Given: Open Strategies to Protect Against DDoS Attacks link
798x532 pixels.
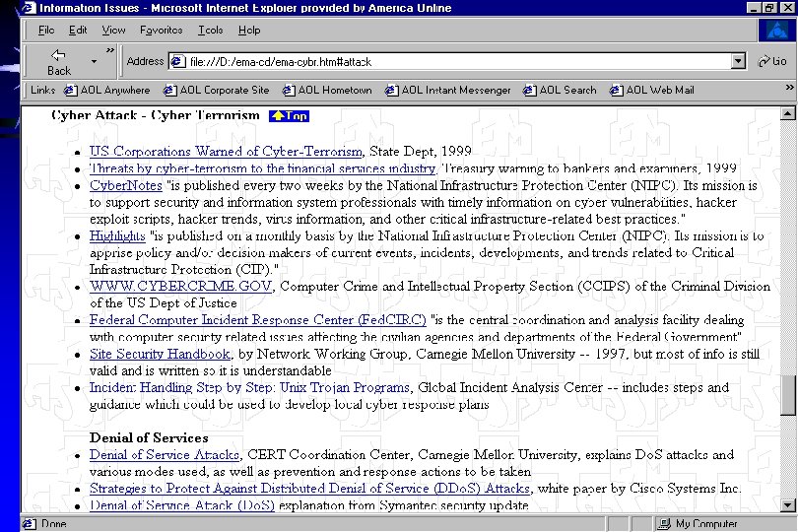Looking at the screenshot, I should (310, 489).
